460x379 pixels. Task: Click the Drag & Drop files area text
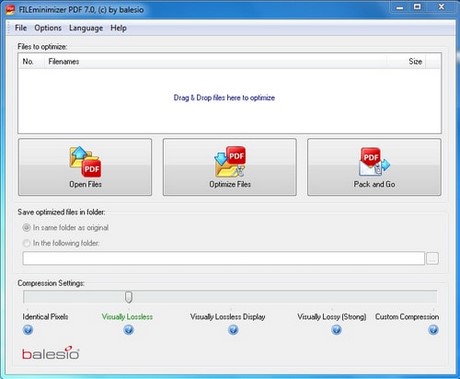(x=224, y=98)
